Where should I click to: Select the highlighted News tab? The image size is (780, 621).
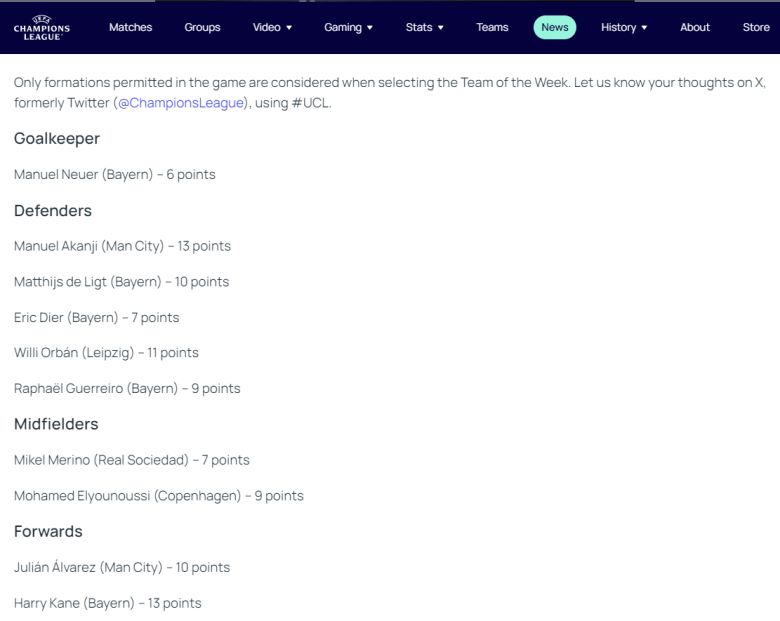click(554, 27)
